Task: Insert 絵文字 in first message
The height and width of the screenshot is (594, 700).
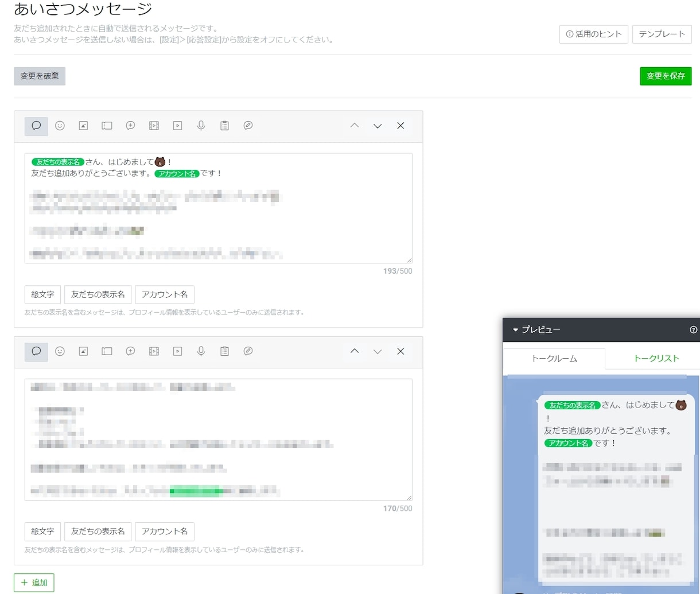Action: 42,294
